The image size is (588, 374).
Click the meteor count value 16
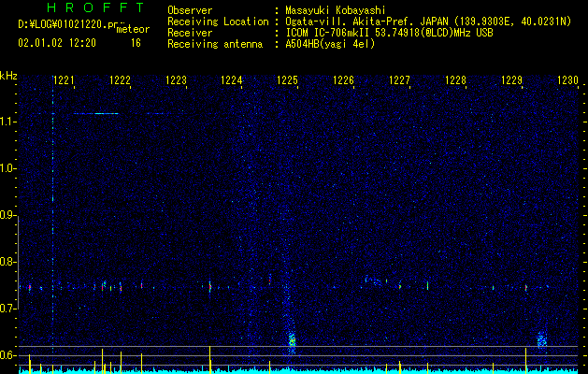[x=136, y=43]
